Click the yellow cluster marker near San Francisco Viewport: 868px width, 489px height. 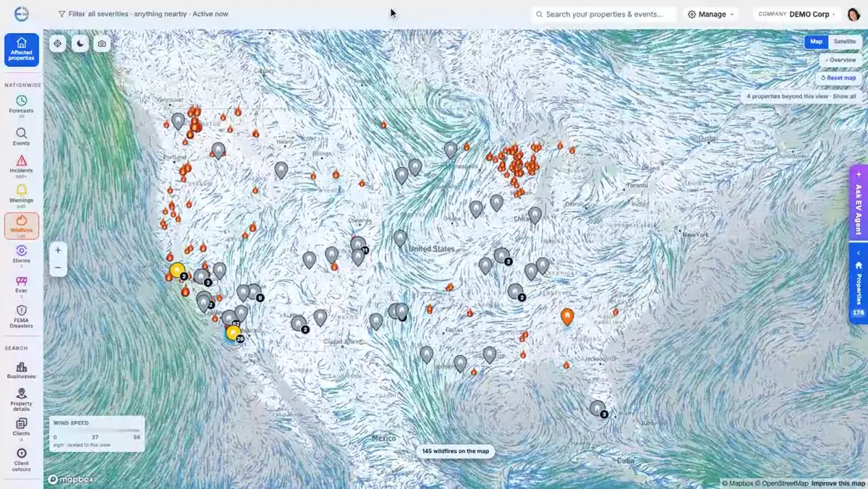coord(177,271)
